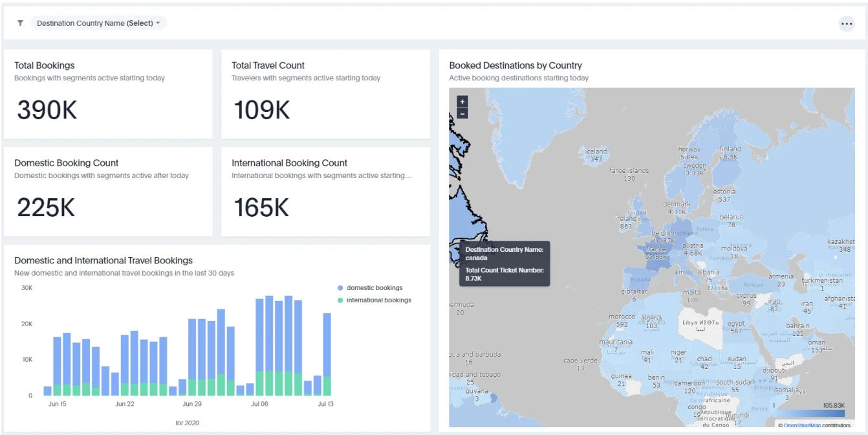Click the map color gradient legend bar
This screenshot has width=868, height=435.
pyautogui.click(x=810, y=413)
